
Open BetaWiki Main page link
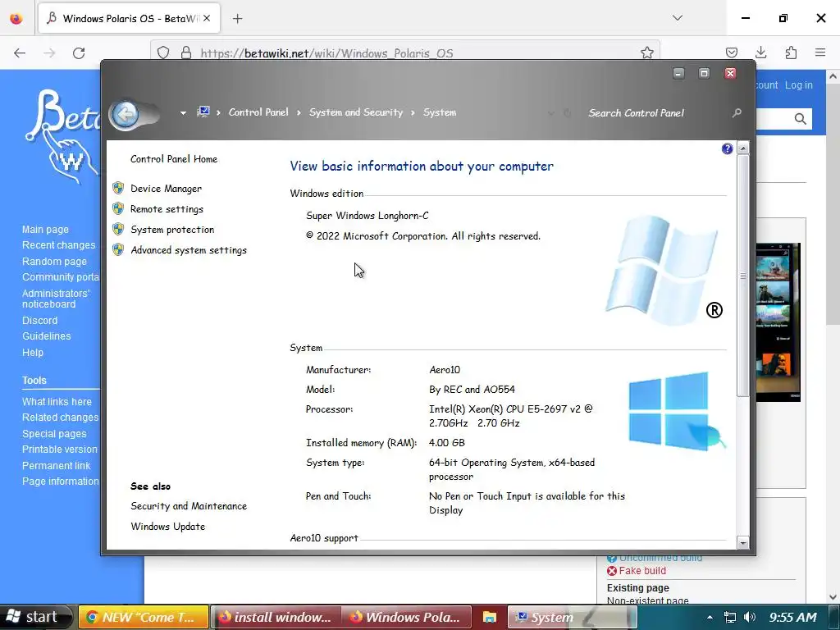[x=45, y=230]
